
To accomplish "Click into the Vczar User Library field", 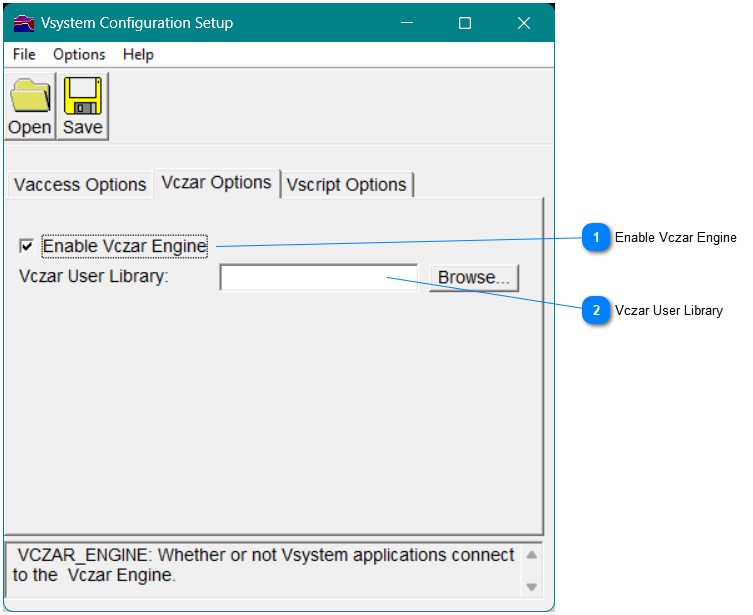I will click(318, 278).
